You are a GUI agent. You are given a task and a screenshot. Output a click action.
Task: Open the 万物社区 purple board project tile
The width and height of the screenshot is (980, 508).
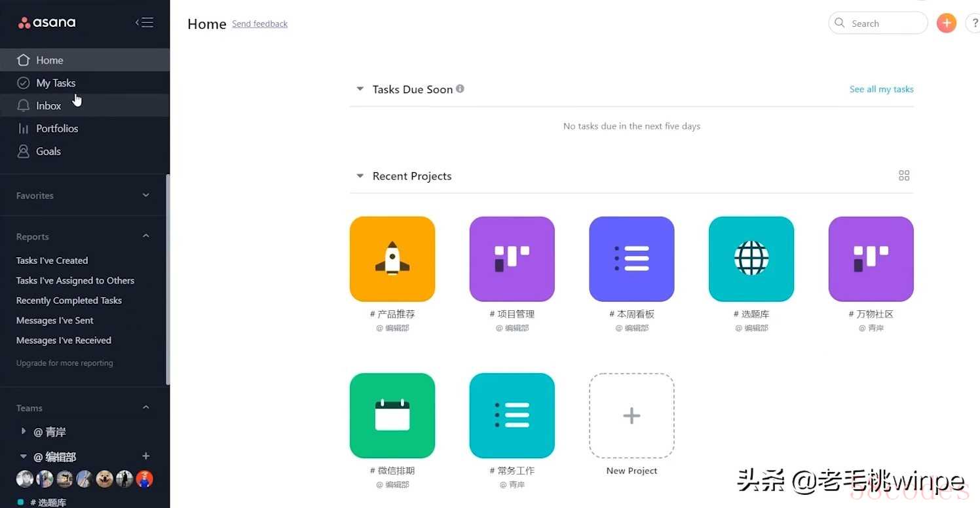pos(871,259)
